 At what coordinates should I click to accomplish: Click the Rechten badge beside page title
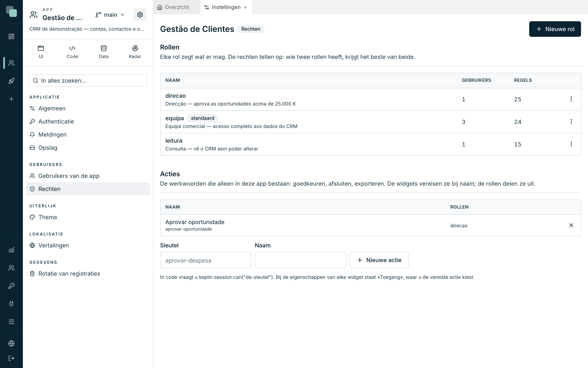(251, 29)
